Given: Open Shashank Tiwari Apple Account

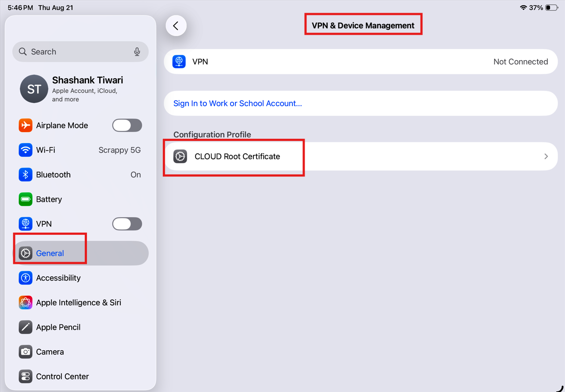Looking at the screenshot, I should point(81,89).
